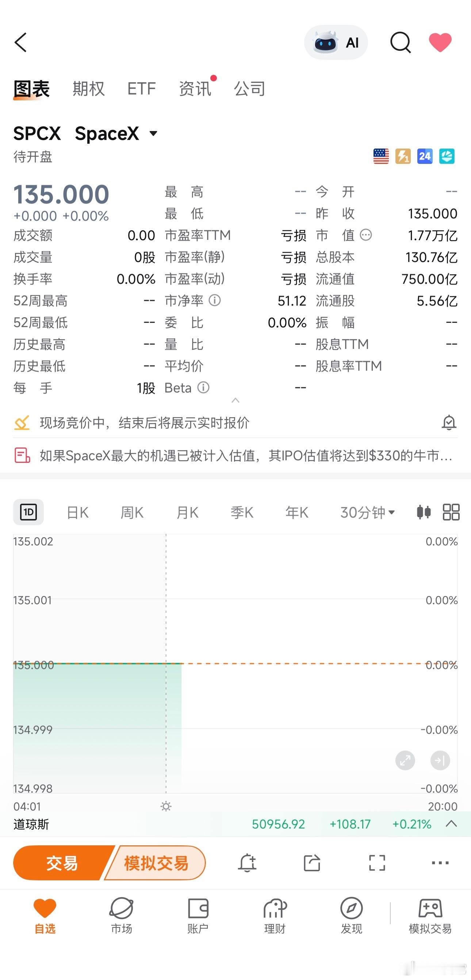This screenshot has width=471, height=980.
Task: Open the candlestick chart style icon
Action: click(424, 512)
